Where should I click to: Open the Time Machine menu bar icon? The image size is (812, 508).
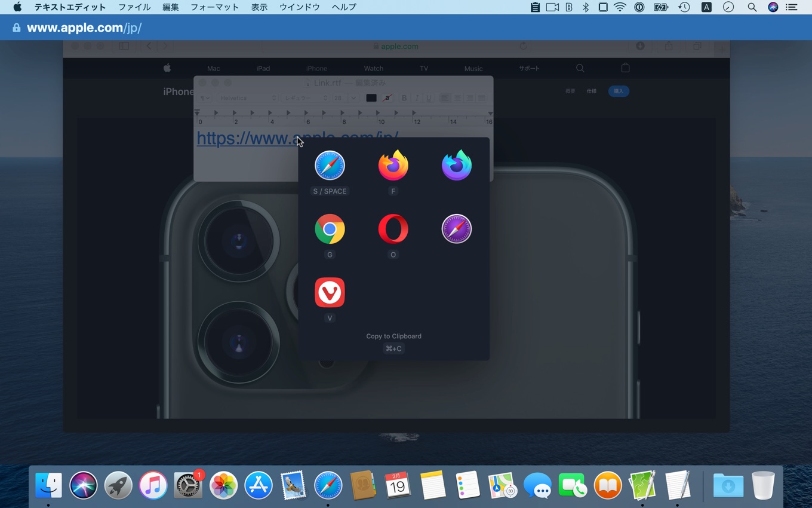[x=684, y=7]
